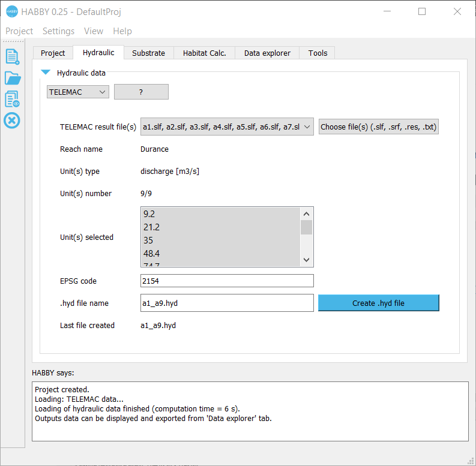Viewport: 476px width, 466px height.
Task: Click the 'discharge [m3/s]' unit type text
Action: pos(170,172)
